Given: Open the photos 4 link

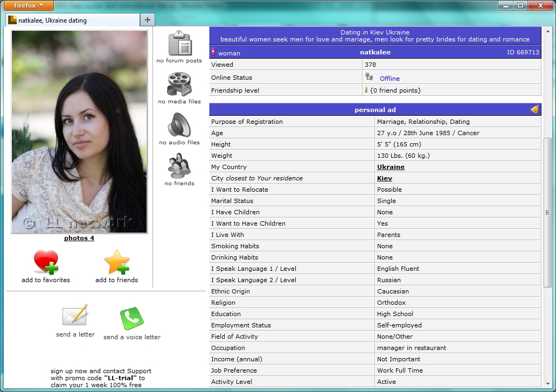Looking at the screenshot, I should coord(79,238).
